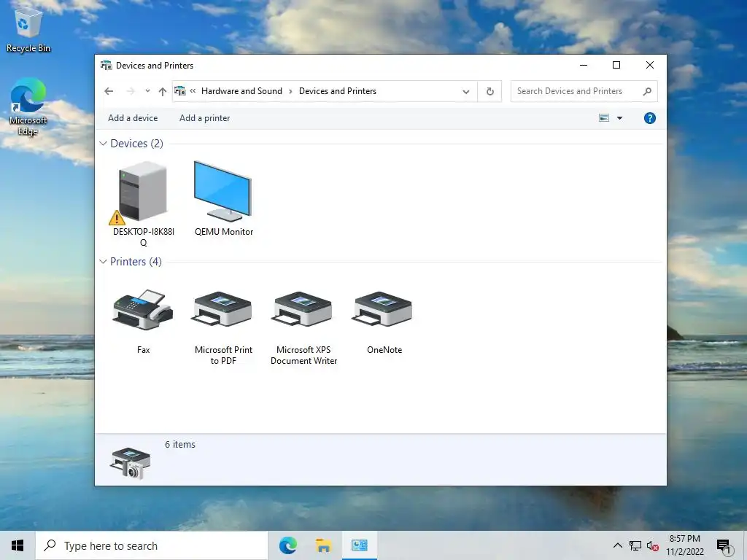Select the DESKTOP-I8K88IQ computer device icon
747x560 pixels.
tap(143, 192)
